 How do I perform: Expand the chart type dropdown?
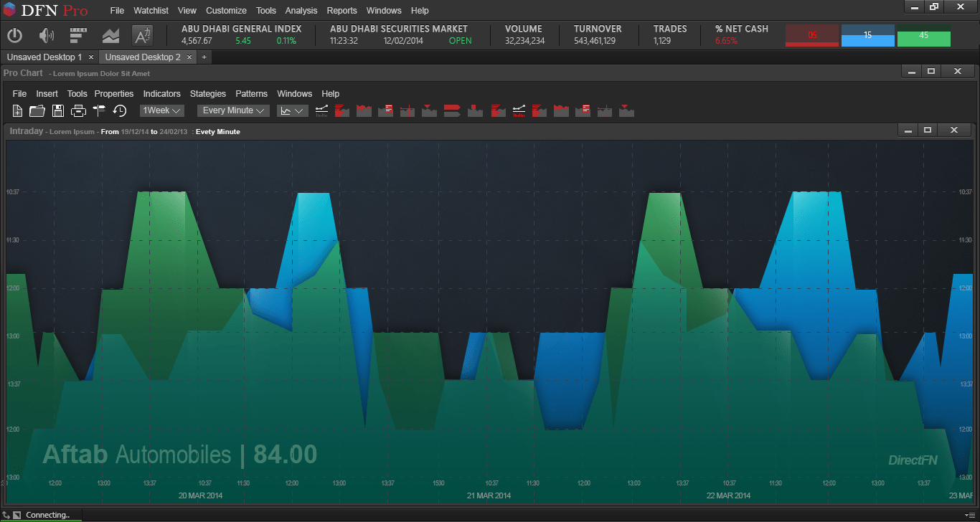(x=293, y=110)
